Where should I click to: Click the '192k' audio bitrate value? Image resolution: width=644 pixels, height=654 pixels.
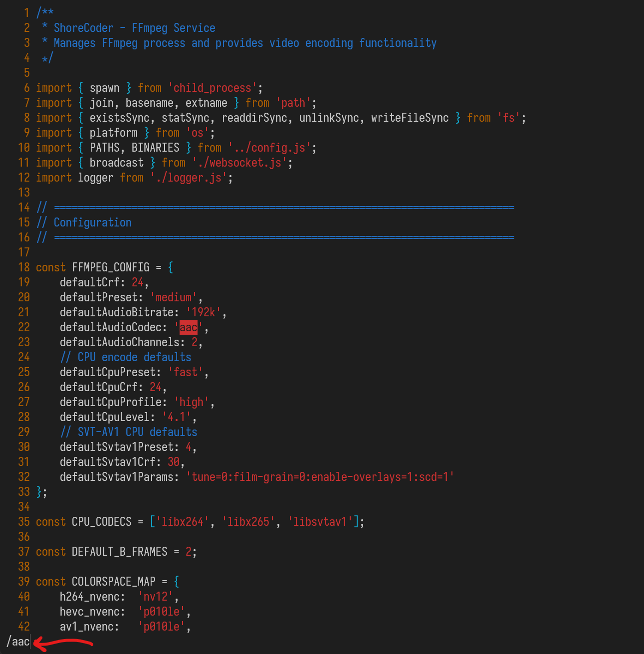[x=204, y=312]
